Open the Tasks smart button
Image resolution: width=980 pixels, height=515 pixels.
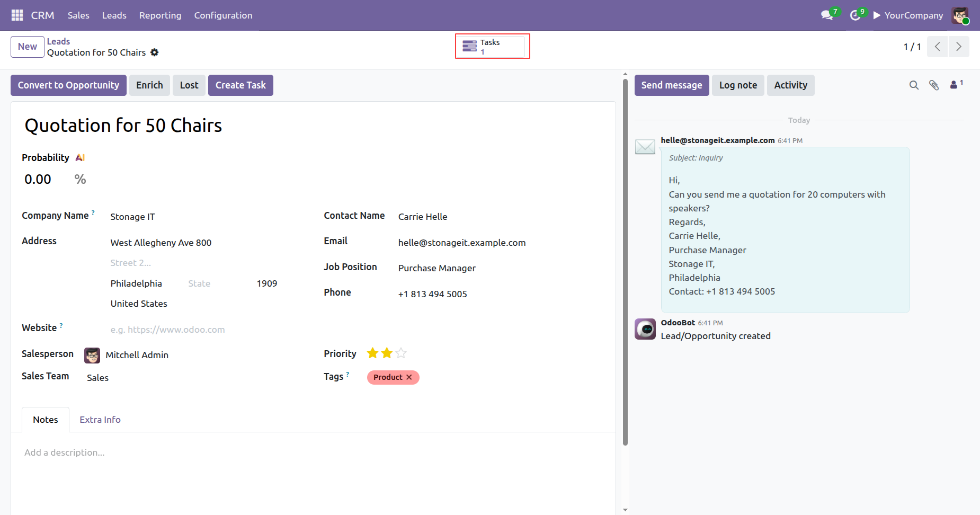pos(493,47)
